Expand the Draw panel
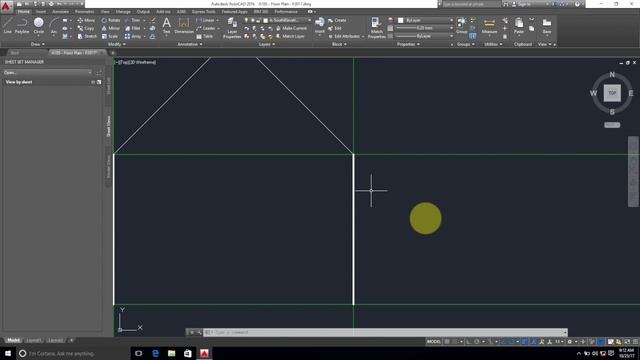The image size is (640, 360). 38,44
